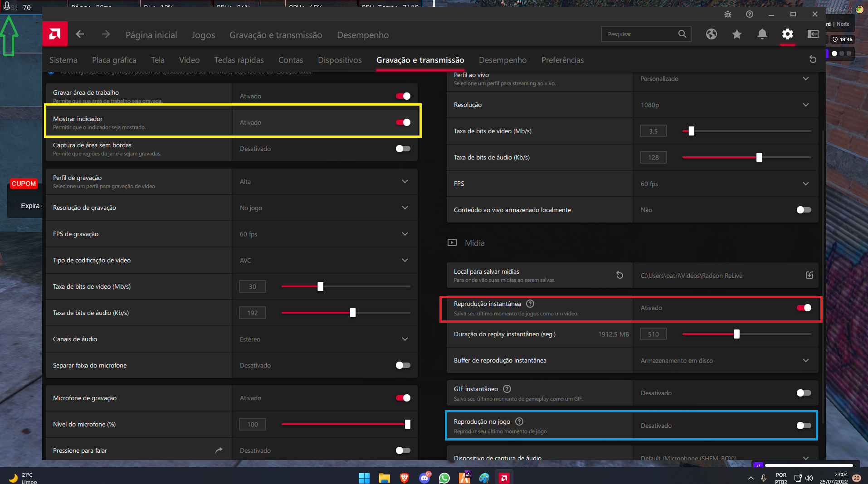Click the search magnifier icon

pos(682,34)
